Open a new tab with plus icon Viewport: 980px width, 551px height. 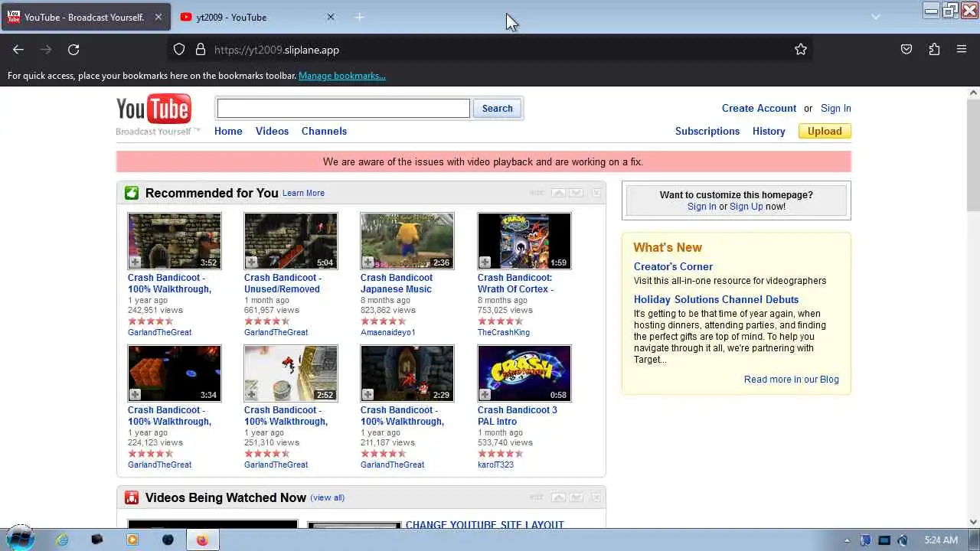[360, 17]
